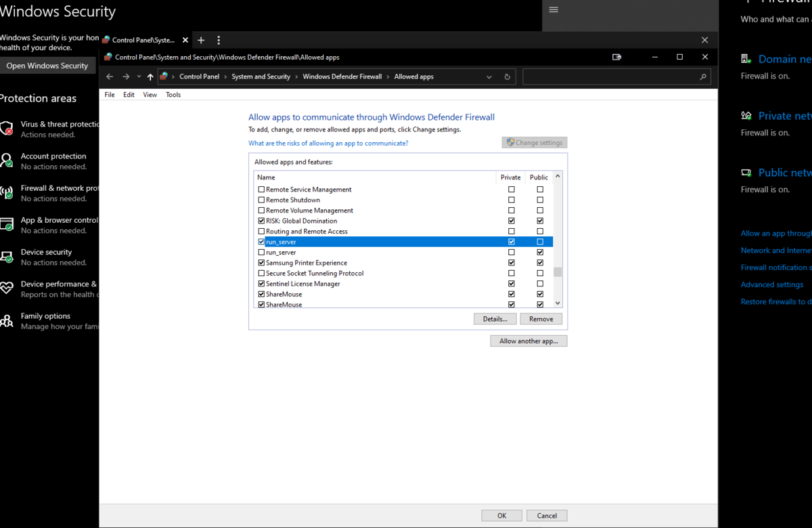Click the Device security laptop icon
Image resolution: width=812 pixels, height=528 pixels.
[7, 257]
